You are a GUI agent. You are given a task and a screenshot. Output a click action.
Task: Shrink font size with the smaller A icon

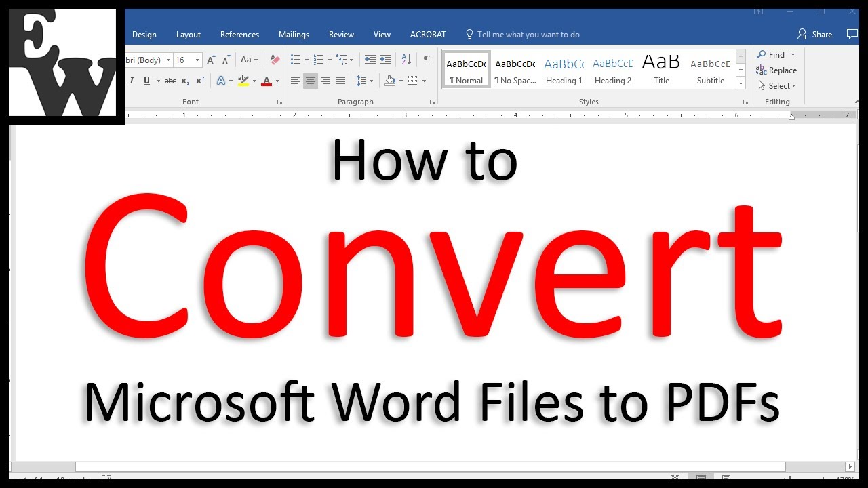(226, 60)
